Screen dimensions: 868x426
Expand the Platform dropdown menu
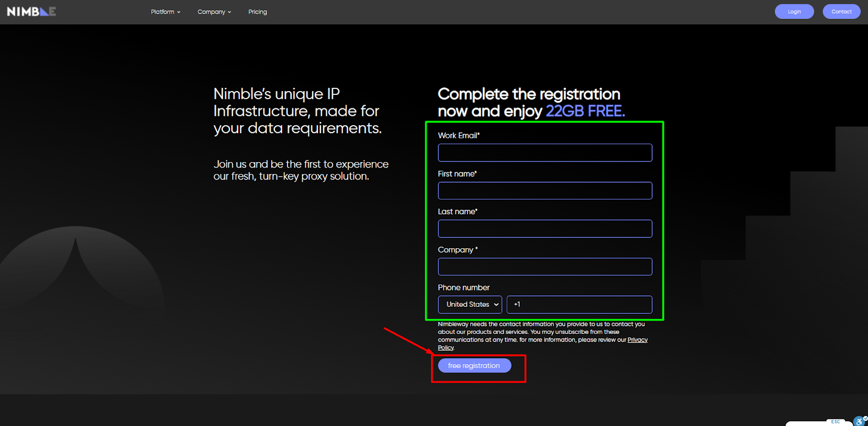165,12
